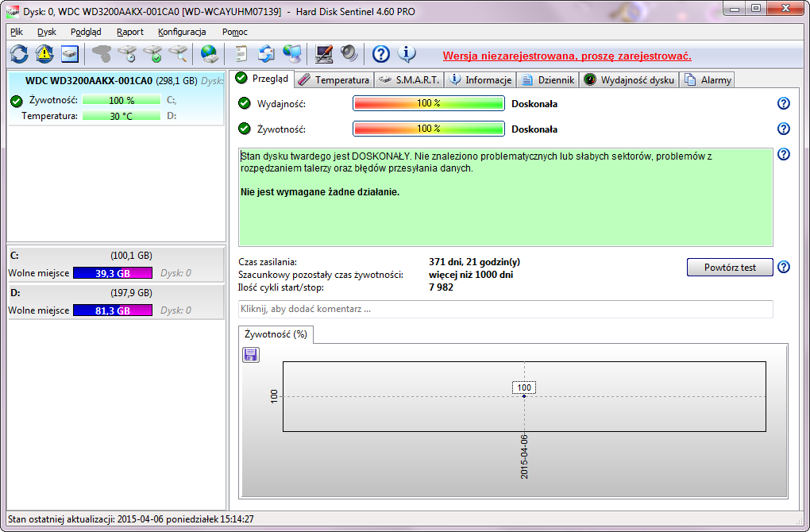Click the grayed-out stethoscope hardware test icon
The width and height of the screenshot is (810, 532).
point(102,54)
